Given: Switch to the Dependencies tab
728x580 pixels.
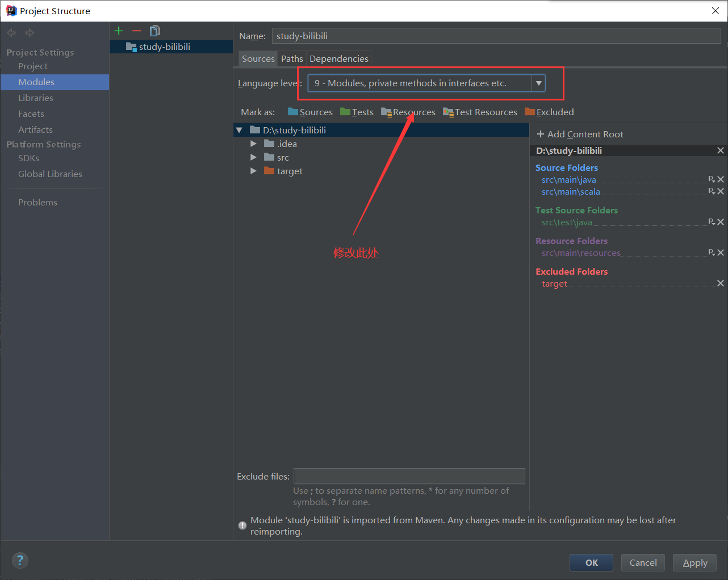Looking at the screenshot, I should [339, 58].
